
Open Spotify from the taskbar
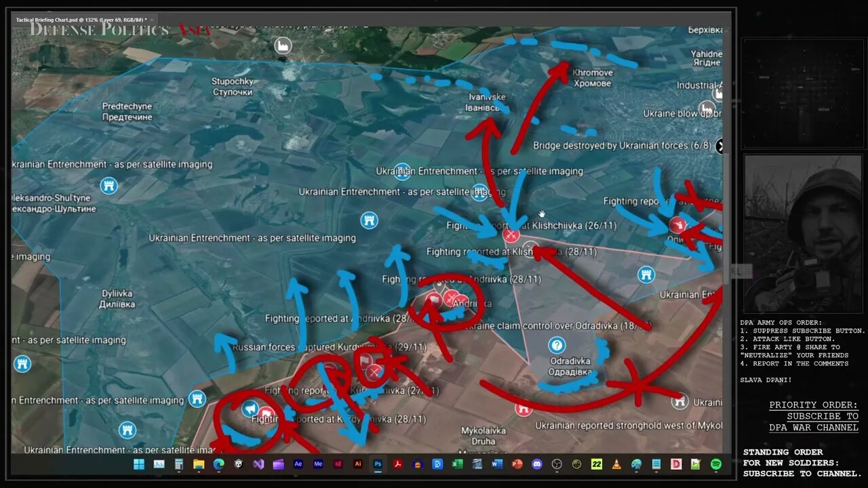tap(716, 464)
